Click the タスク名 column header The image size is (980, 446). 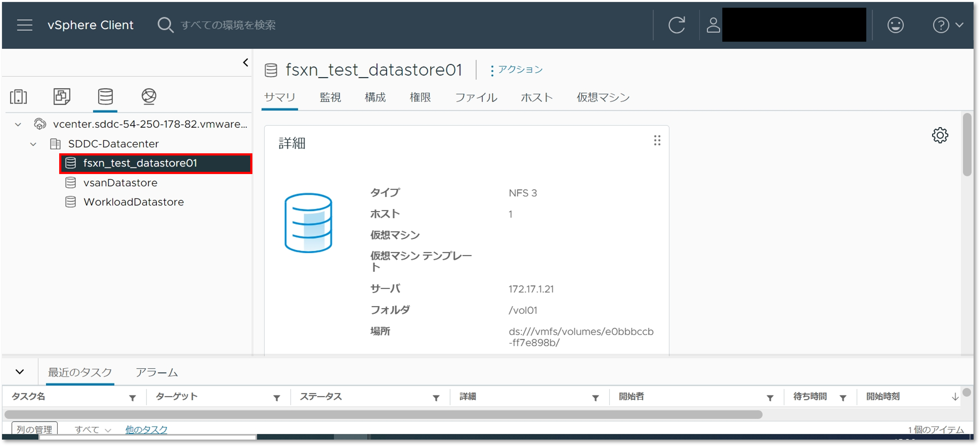(x=28, y=397)
